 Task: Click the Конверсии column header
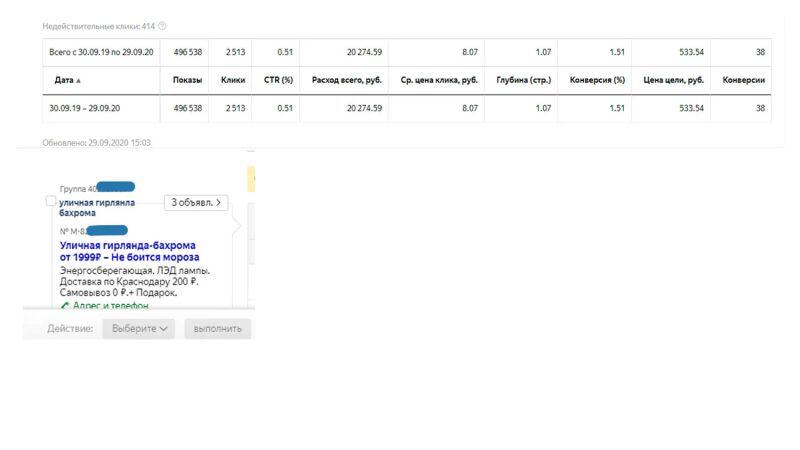[743, 80]
